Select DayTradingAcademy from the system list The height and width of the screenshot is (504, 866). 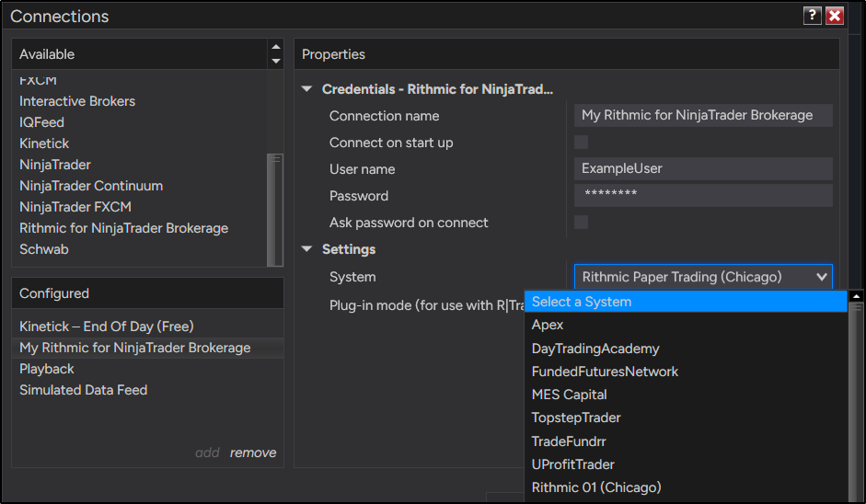pyautogui.click(x=686, y=349)
